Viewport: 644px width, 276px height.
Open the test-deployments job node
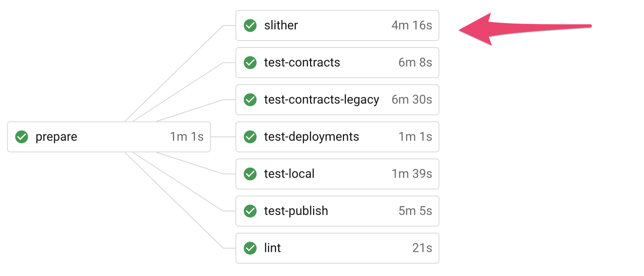point(311,137)
